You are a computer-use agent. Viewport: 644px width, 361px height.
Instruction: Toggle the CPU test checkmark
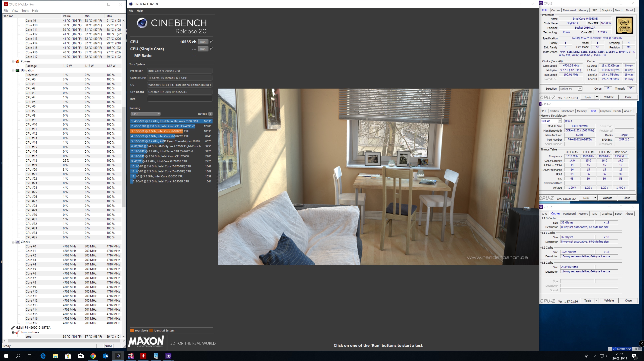(x=212, y=42)
